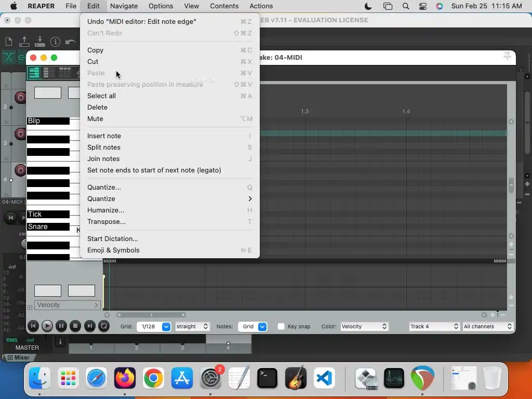Click the Open project icon with up arrow
Image resolution: width=532 pixels, height=399 pixels.
pyautogui.click(x=24, y=42)
